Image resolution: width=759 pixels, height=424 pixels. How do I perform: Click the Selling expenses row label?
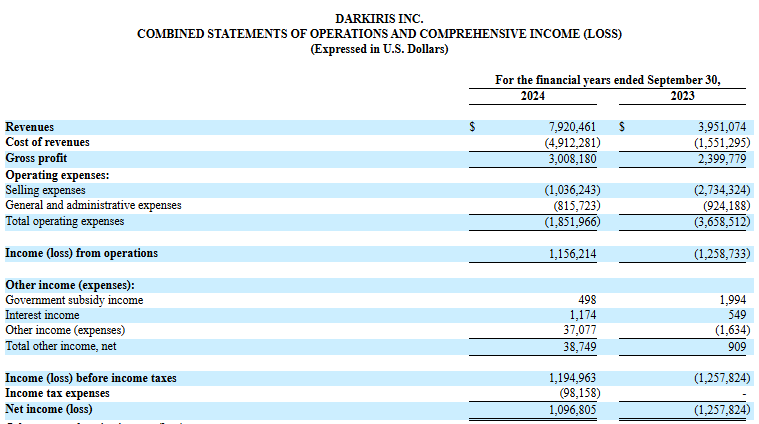click(45, 190)
